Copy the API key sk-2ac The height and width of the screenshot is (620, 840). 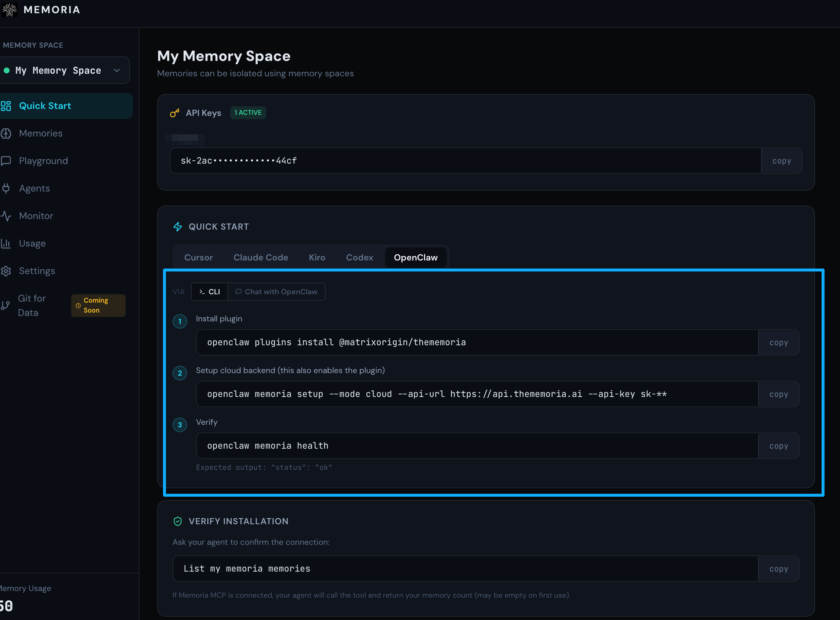[x=781, y=161]
